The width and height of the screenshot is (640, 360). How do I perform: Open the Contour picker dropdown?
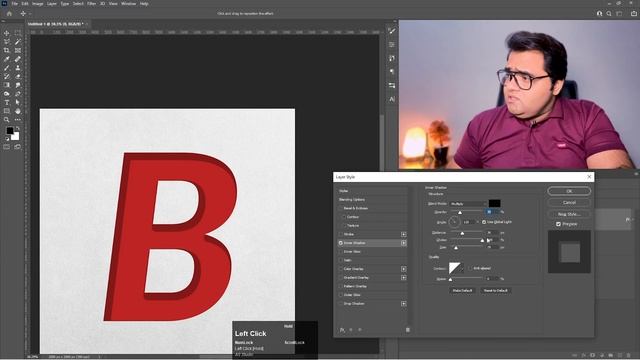(x=462, y=269)
